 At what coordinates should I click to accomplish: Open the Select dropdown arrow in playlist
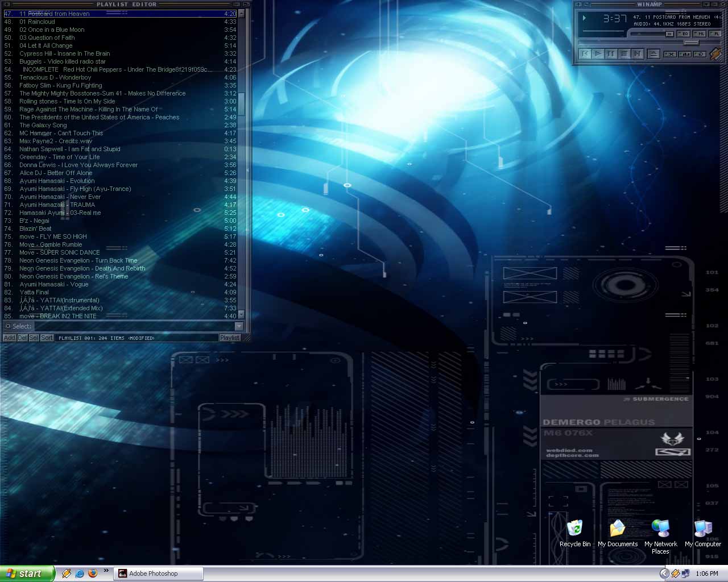click(239, 326)
